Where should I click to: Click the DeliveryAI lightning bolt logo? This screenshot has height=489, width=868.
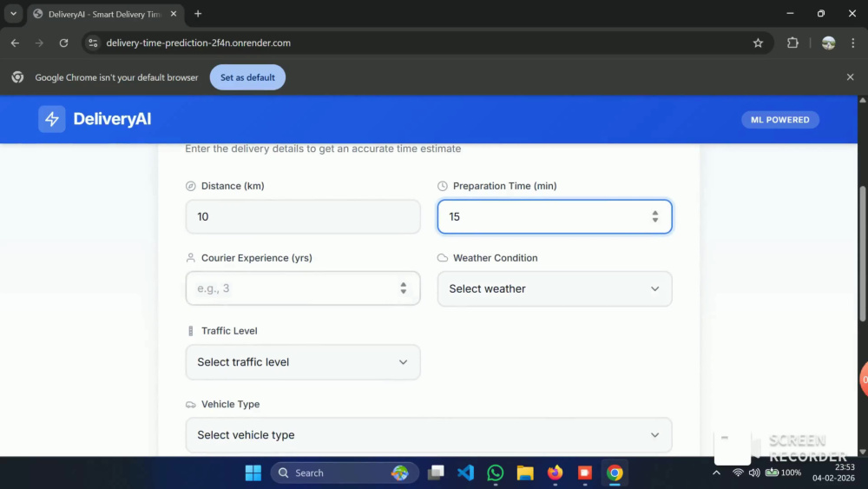coord(51,119)
